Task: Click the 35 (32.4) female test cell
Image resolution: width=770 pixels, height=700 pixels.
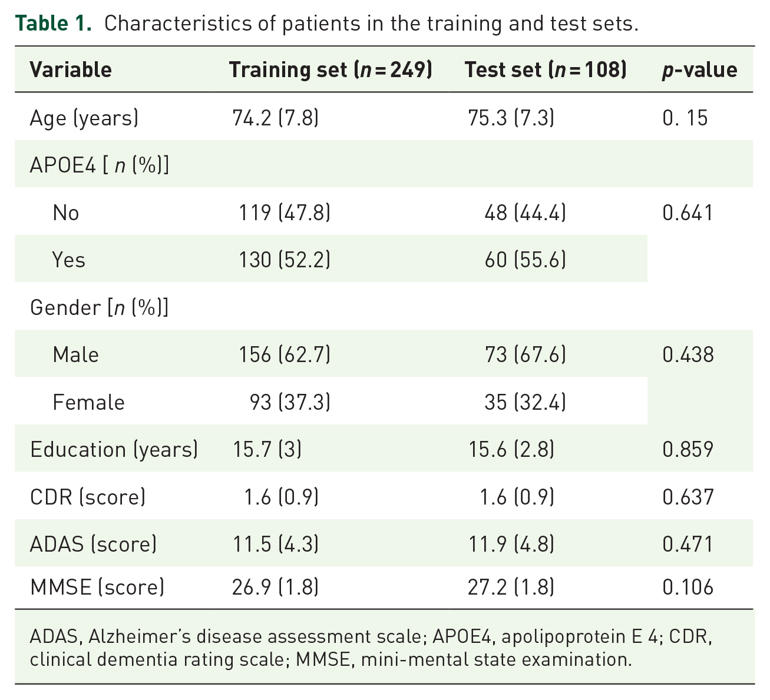Action: (x=525, y=402)
